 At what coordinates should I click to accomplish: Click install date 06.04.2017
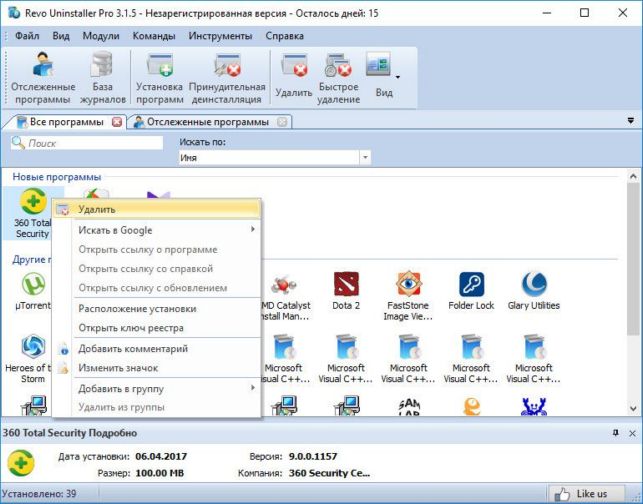(x=161, y=456)
